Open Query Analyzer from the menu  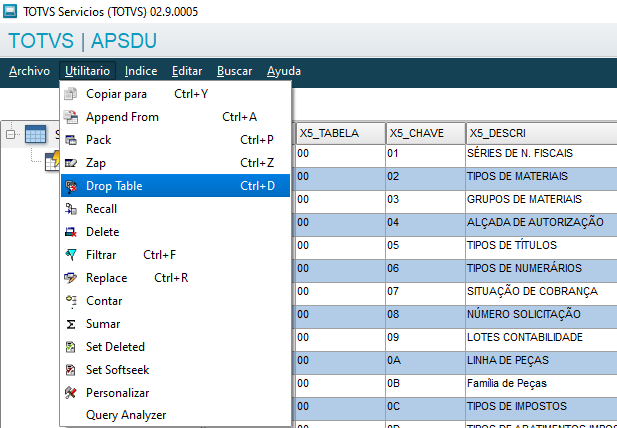coord(175,415)
